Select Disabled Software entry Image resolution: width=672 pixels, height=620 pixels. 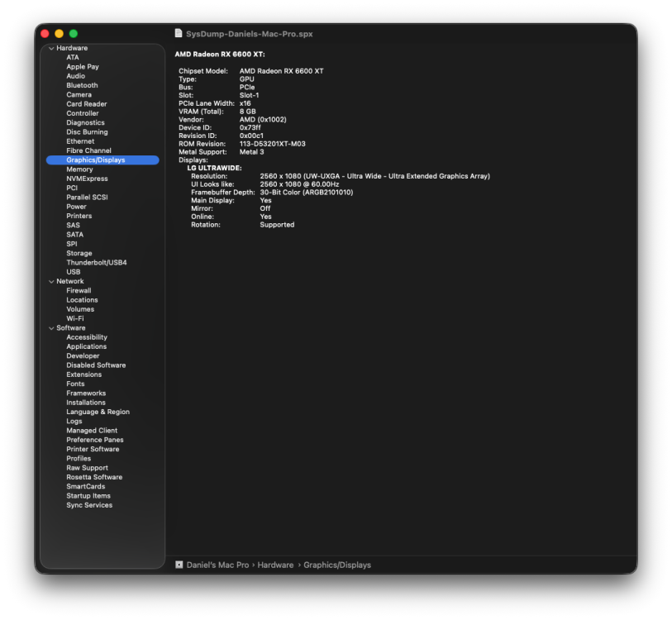pos(96,365)
